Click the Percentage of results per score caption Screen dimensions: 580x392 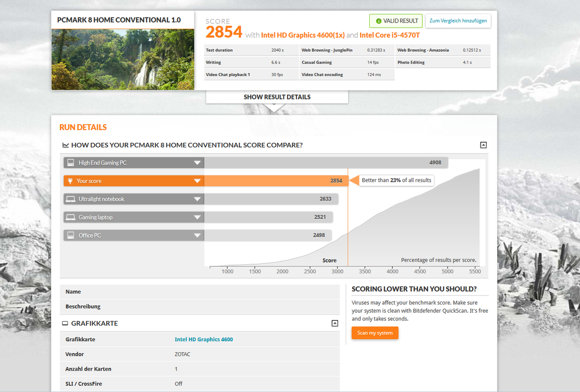[439, 260]
